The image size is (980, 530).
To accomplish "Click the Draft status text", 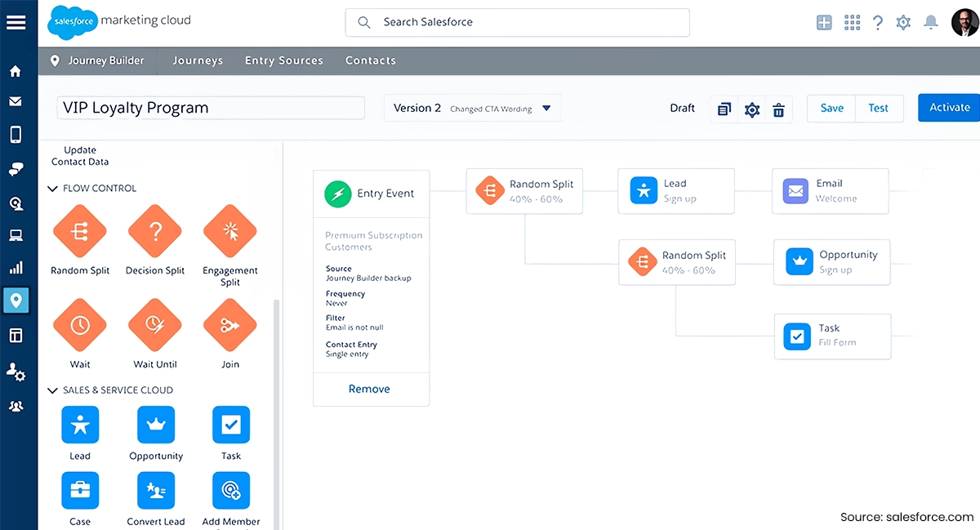I will click(683, 108).
